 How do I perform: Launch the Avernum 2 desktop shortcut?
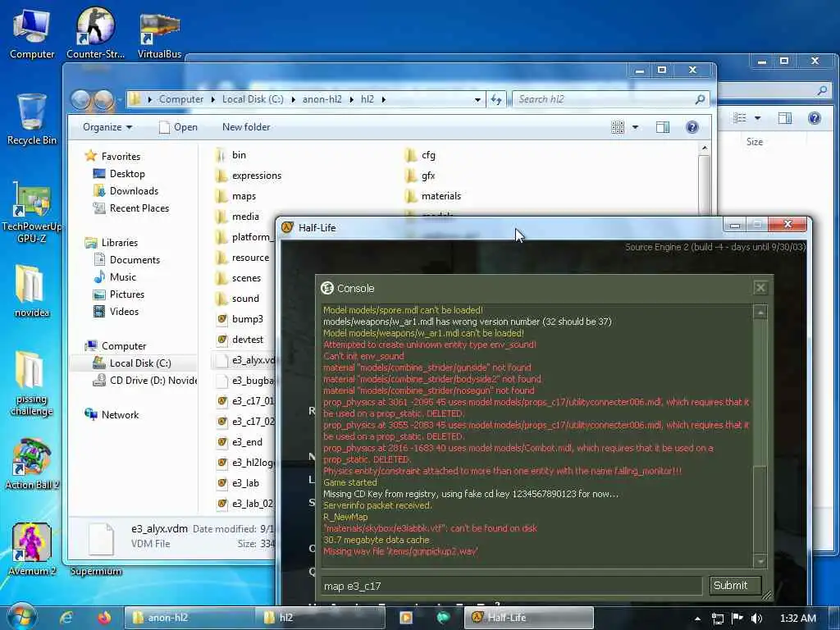pyautogui.click(x=32, y=550)
